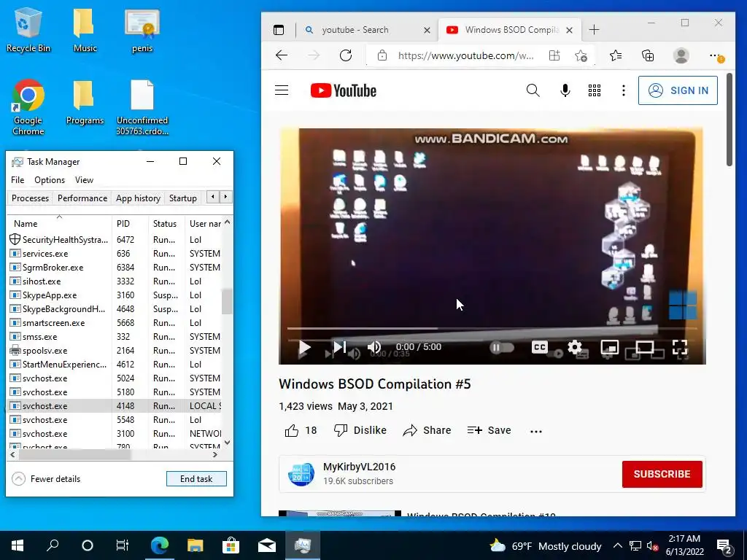The height and width of the screenshot is (560, 747).
Task: Click the Edge address bar URL
Action: click(465, 55)
